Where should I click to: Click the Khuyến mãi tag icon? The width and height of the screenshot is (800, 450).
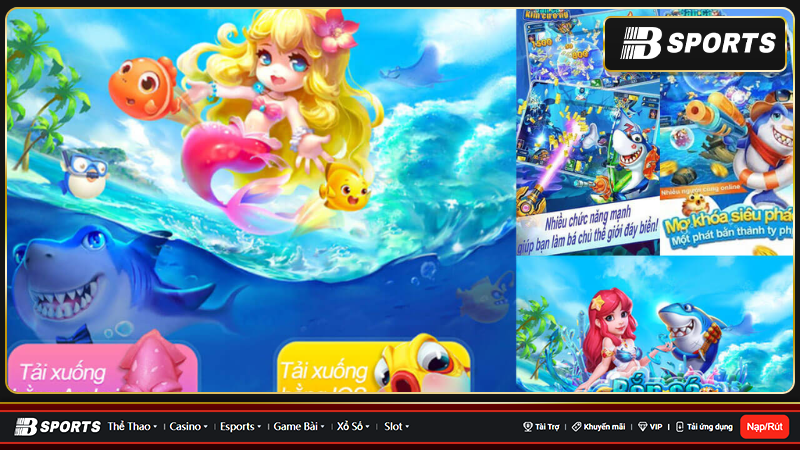[577, 427]
